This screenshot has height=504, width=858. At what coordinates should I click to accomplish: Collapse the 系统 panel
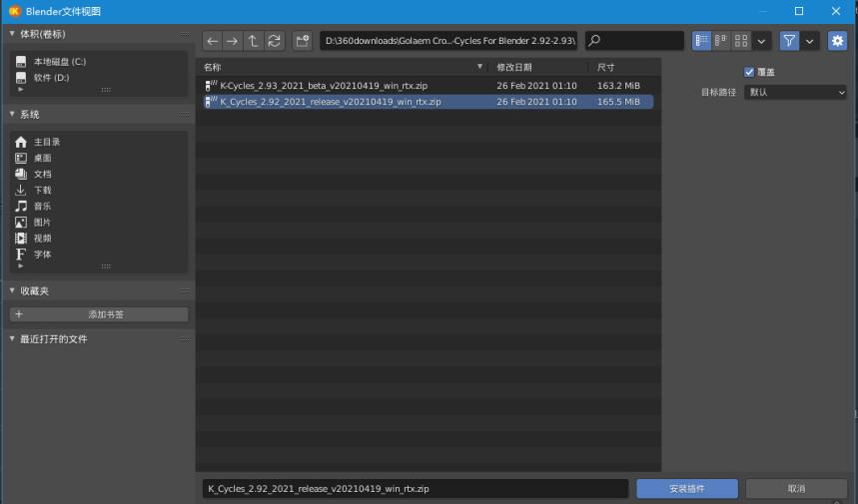tap(12, 114)
